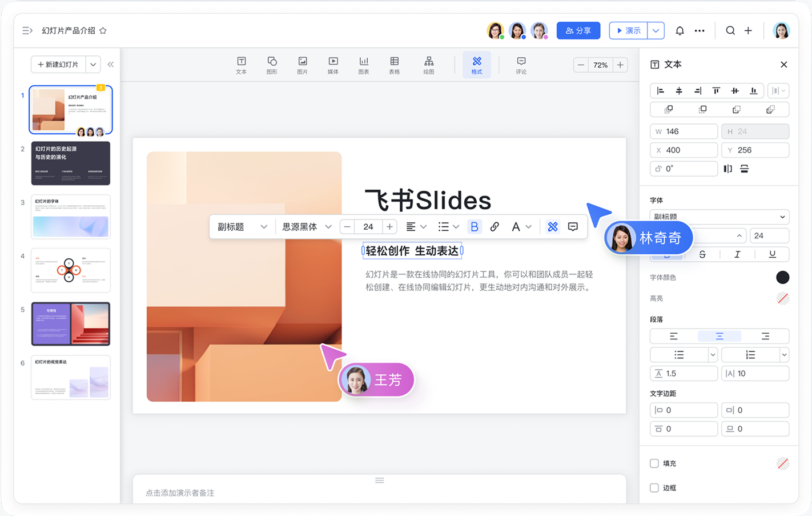Viewport: 812px width, 516px height.
Task: Expand the bulleted list dropdown in panel
Action: (713, 355)
